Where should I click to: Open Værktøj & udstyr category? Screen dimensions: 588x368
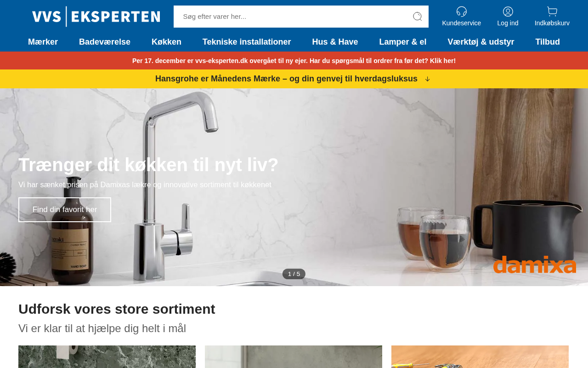pos(481,42)
